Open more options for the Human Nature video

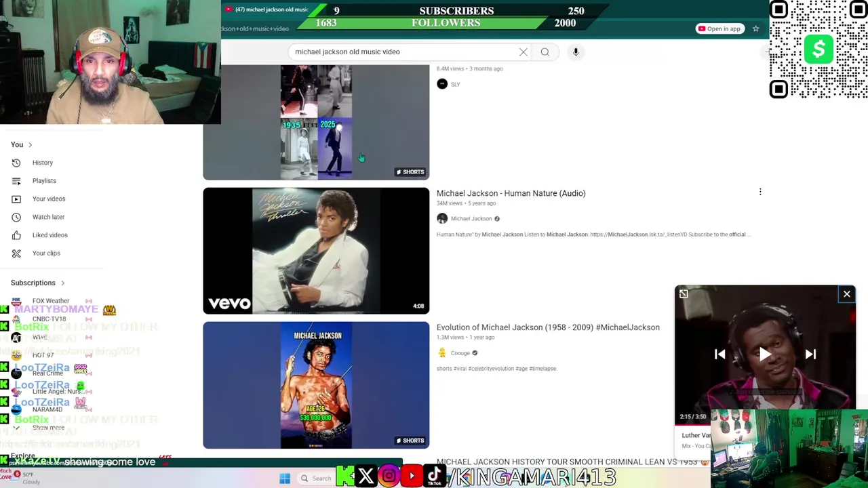[x=760, y=192]
